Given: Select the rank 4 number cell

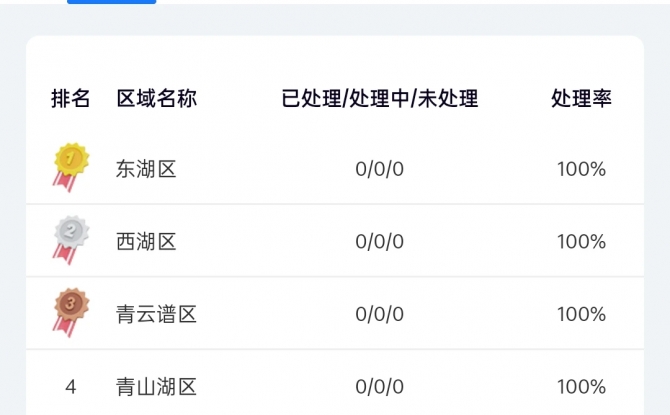Looking at the screenshot, I should pos(71,387).
